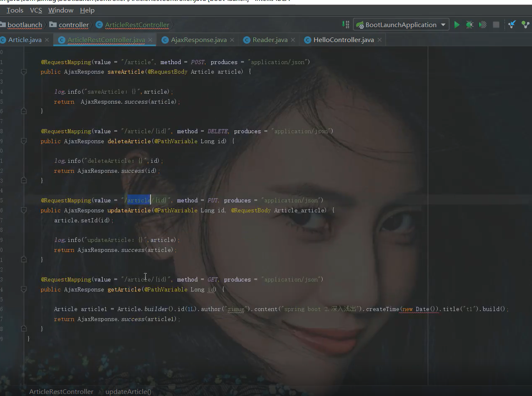Image resolution: width=532 pixels, height=396 pixels.
Task: Collapse the saveArticle method fold marker
Action: click(24, 72)
